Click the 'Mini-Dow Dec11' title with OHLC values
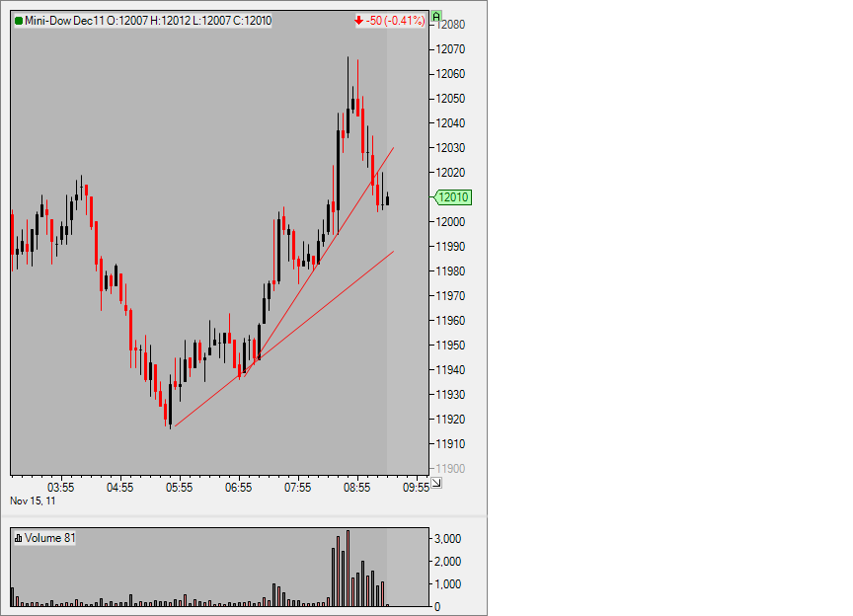This screenshot has width=853, height=616. pyautogui.click(x=148, y=21)
